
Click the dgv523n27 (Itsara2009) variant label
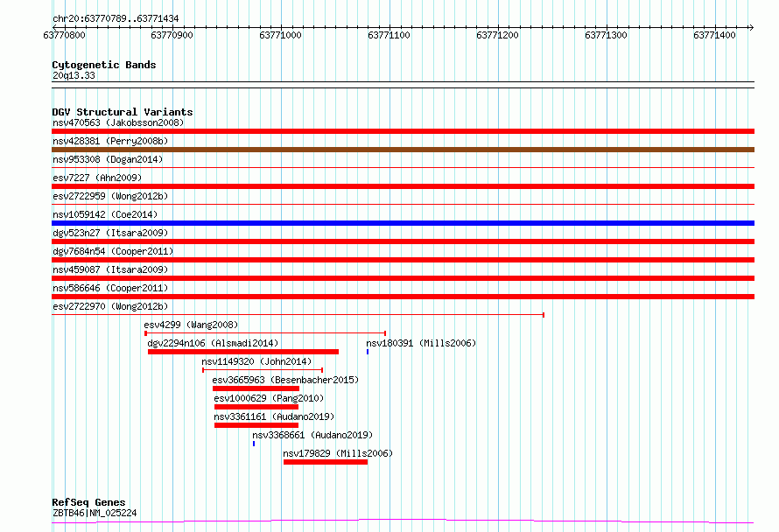click(x=110, y=233)
